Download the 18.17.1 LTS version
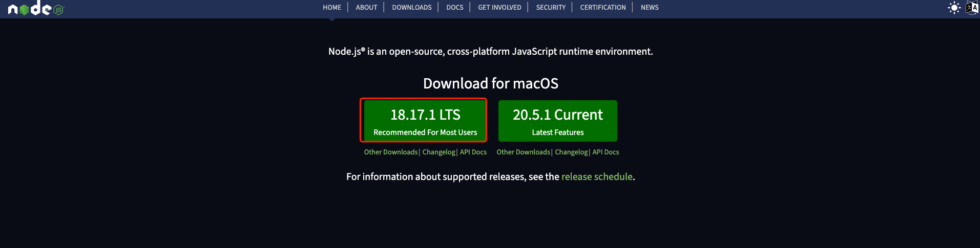This screenshot has width=980, height=248. tap(425, 121)
